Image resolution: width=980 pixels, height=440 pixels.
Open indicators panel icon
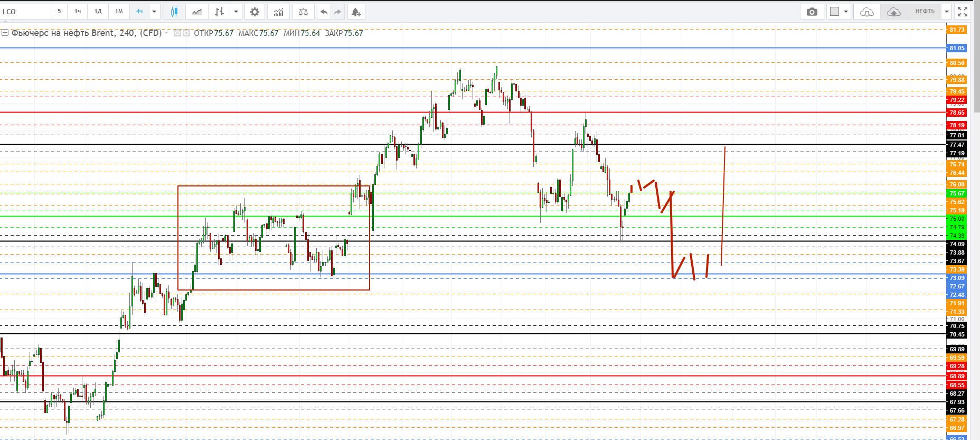tap(278, 12)
